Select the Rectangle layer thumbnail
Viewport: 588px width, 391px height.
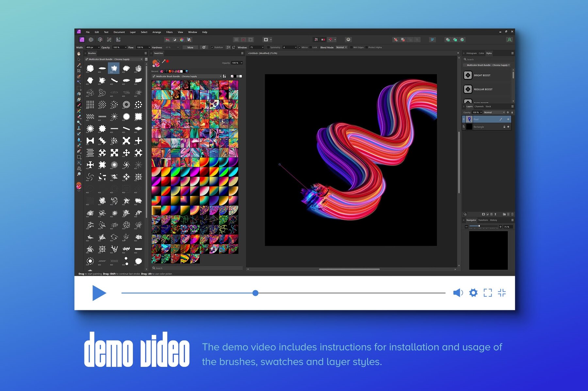[x=469, y=127]
